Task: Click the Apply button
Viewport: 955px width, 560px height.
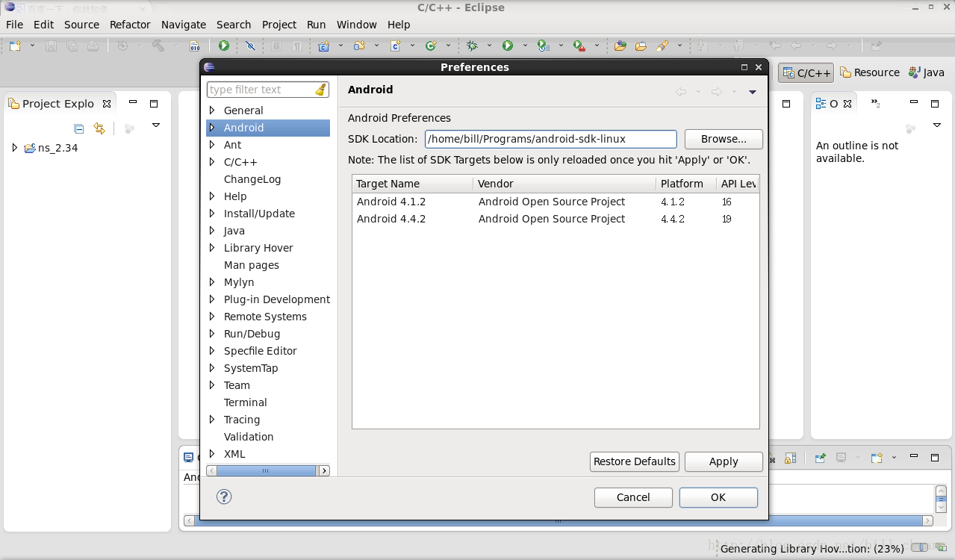Action: coord(724,461)
